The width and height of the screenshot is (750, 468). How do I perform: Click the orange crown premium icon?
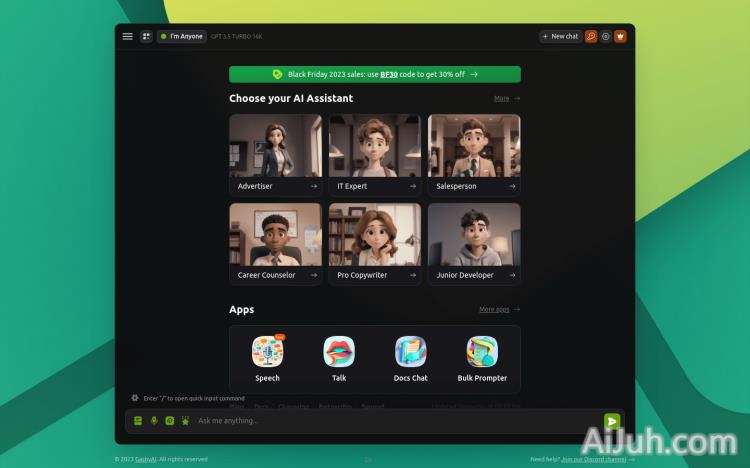click(x=620, y=36)
